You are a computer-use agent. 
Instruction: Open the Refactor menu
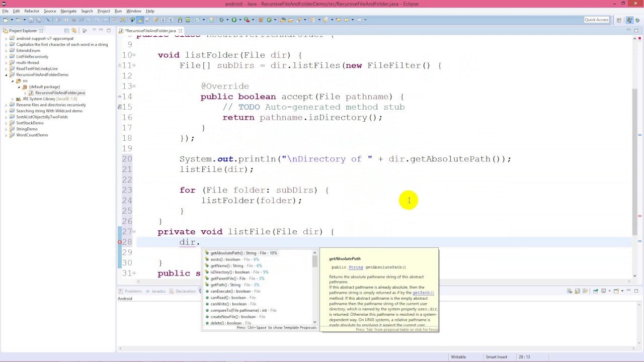click(x=32, y=11)
